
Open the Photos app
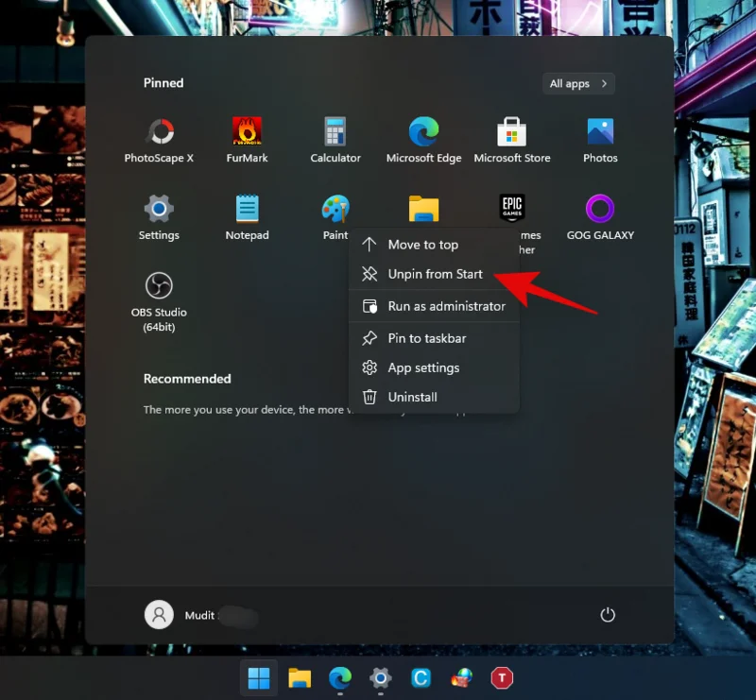pyautogui.click(x=600, y=132)
